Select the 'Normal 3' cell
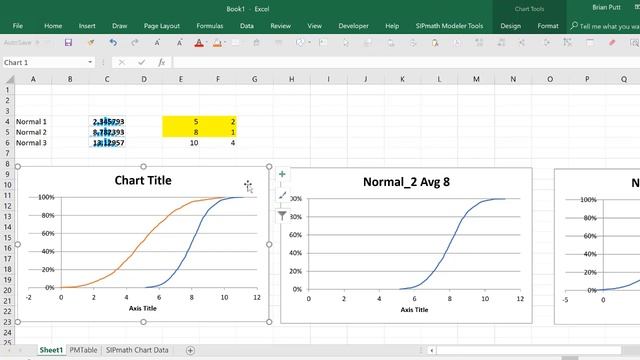Image resolution: width=640 pixels, height=360 pixels. tap(33, 143)
